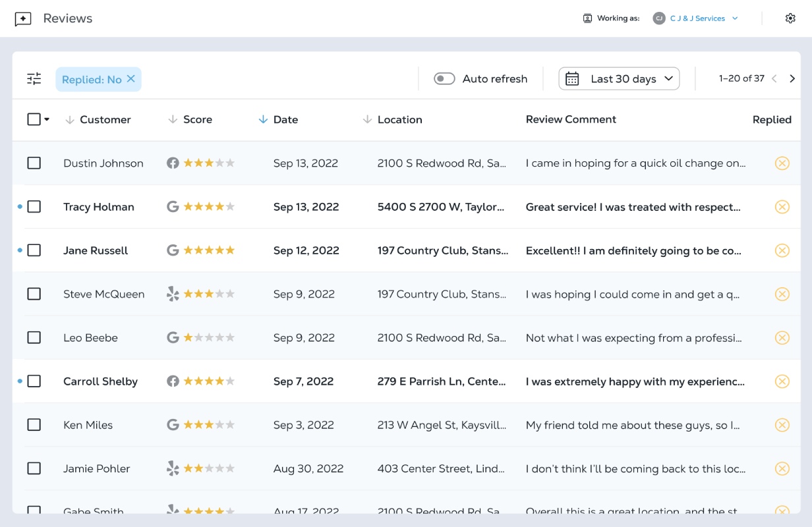The width and height of the screenshot is (812, 527).
Task: Click the Review Comment column header
Action: point(571,119)
